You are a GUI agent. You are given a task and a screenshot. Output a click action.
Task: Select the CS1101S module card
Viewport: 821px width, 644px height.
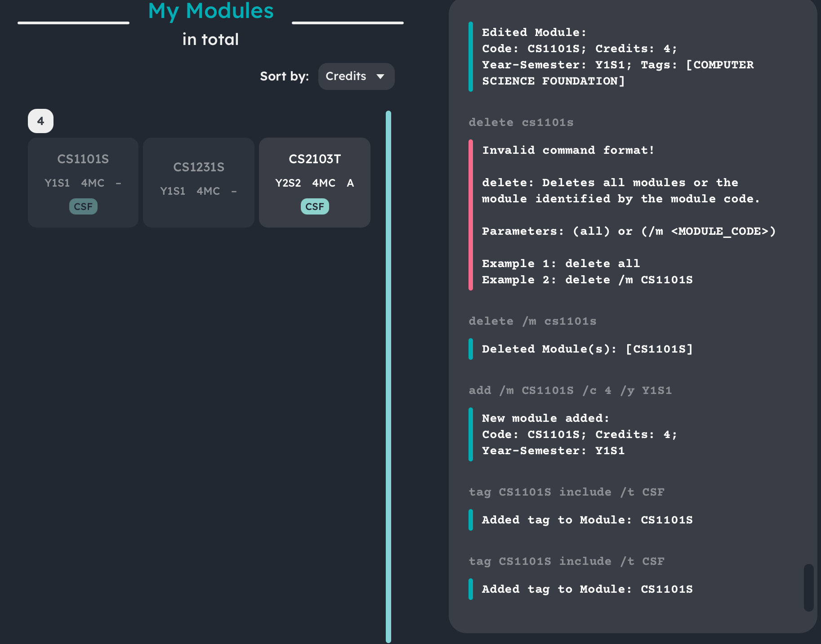click(x=83, y=183)
